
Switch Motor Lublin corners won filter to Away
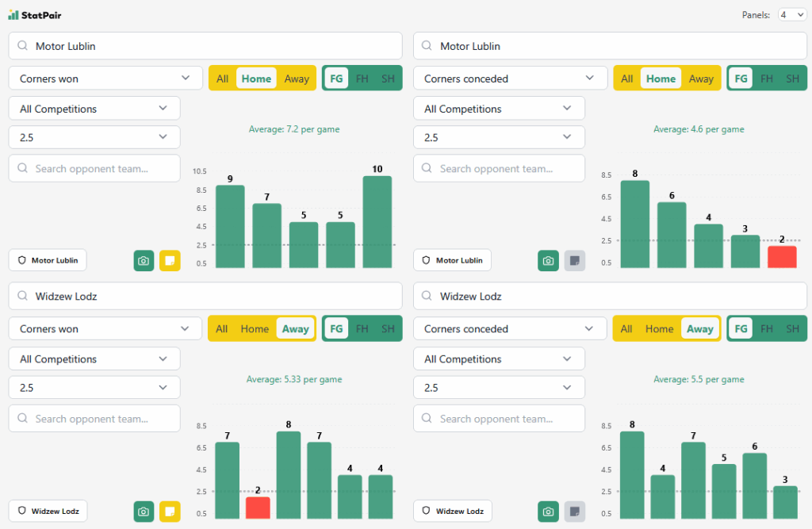[297, 79]
